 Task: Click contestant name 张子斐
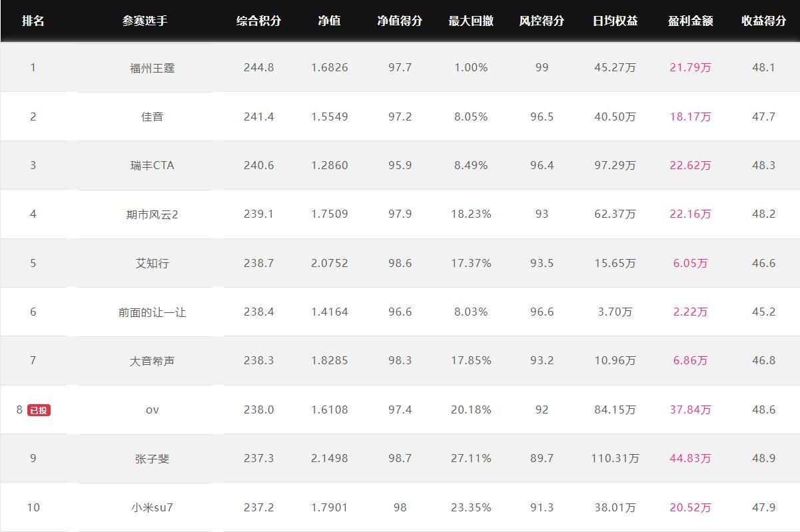click(153, 458)
